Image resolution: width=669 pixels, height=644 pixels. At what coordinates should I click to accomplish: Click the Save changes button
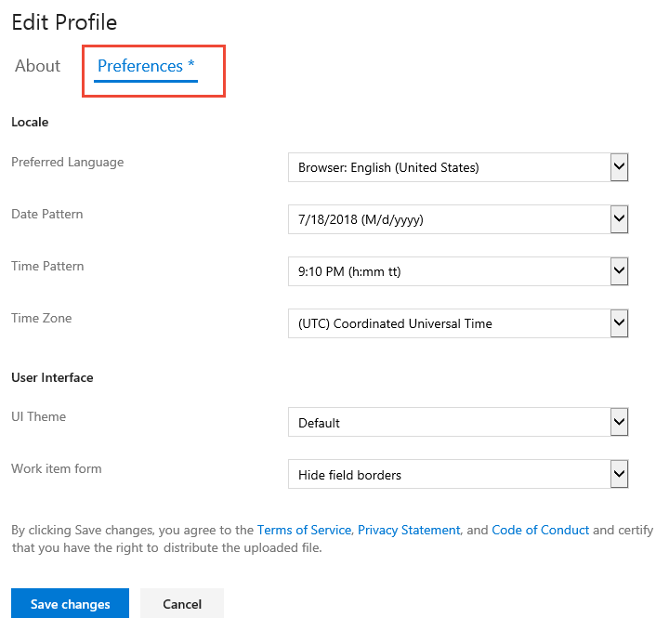[70, 603]
